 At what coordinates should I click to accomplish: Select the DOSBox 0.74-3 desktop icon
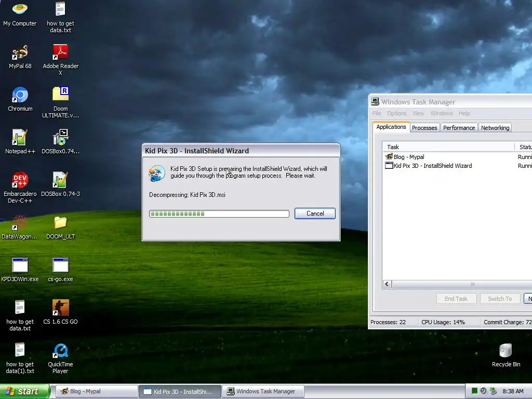click(60, 184)
